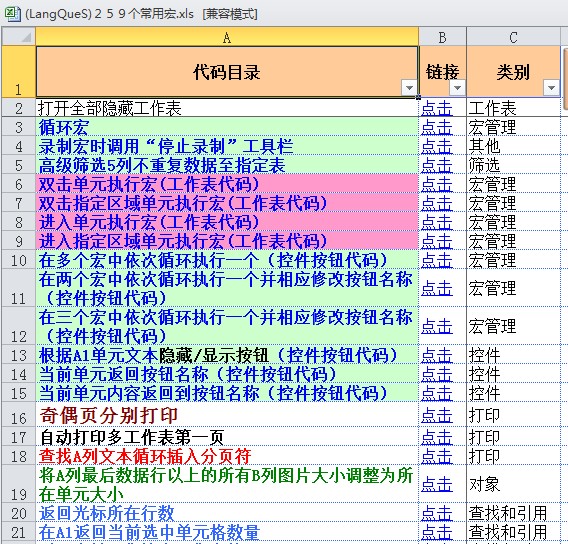Open filter dropdown for 代码目录 column
Viewport: 568px width, 544px height.
point(409,88)
